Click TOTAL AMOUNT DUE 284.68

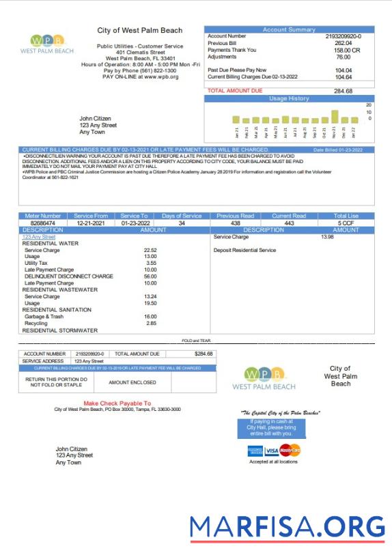click(x=280, y=91)
